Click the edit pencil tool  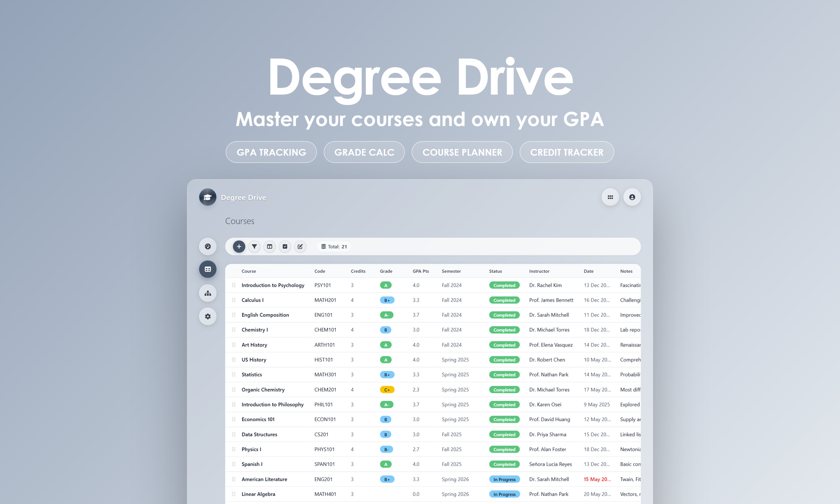(300, 246)
